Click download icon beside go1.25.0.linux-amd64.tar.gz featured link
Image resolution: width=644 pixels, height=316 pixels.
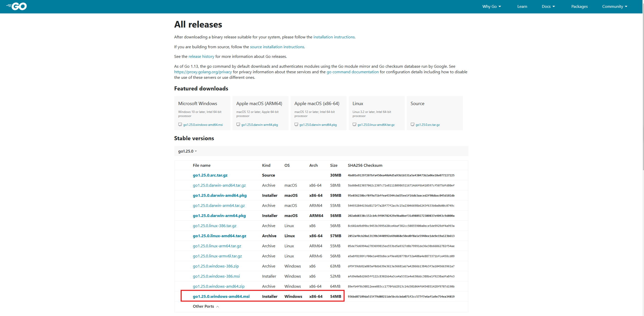pos(354,125)
